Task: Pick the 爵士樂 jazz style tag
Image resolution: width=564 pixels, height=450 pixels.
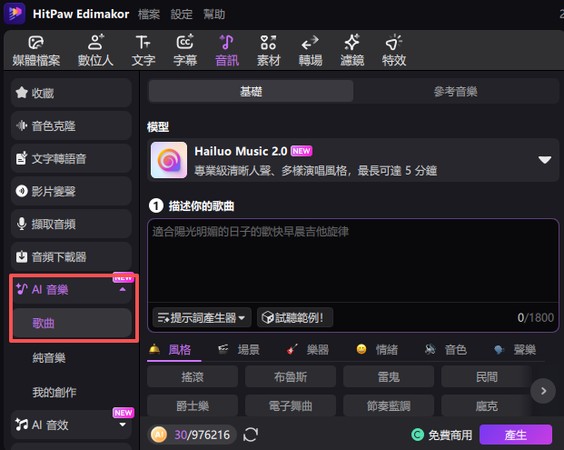Action: point(192,406)
